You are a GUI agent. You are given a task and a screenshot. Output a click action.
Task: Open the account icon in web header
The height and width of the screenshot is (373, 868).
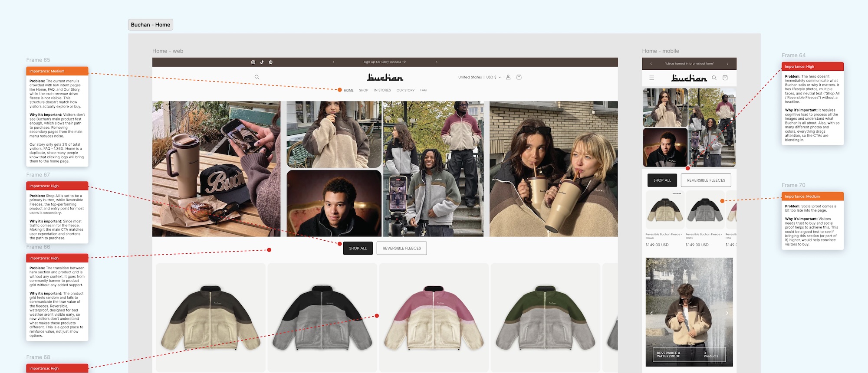[508, 77]
